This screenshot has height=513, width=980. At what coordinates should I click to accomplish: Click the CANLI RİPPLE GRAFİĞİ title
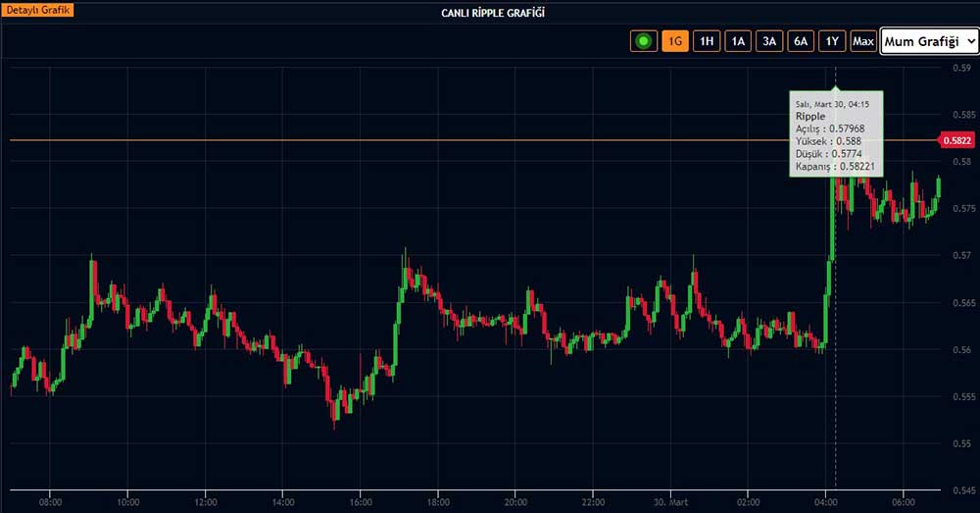tap(493, 13)
